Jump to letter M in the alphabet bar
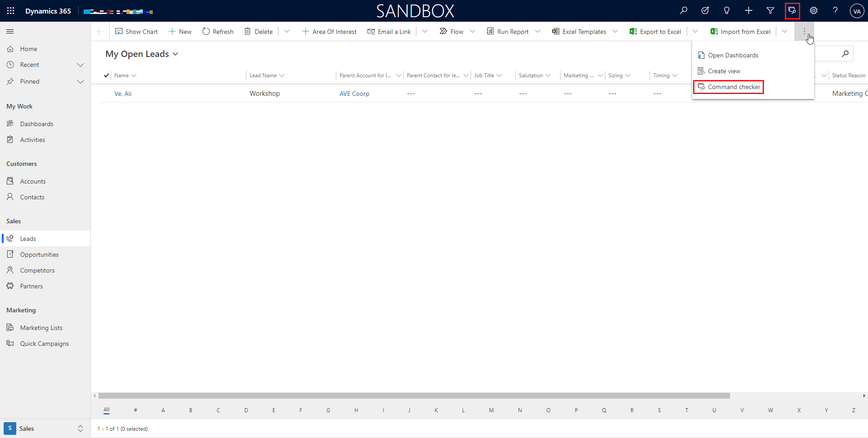This screenshot has width=868, height=438. coord(491,410)
